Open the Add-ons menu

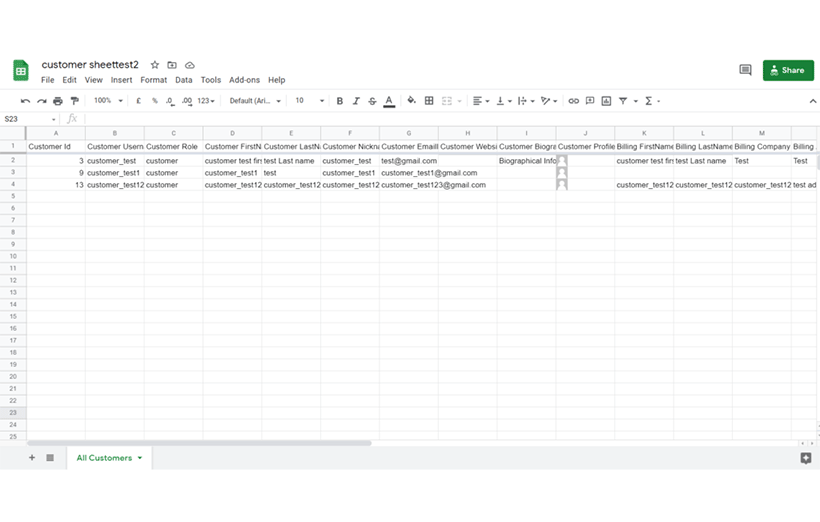coord(244,80)
